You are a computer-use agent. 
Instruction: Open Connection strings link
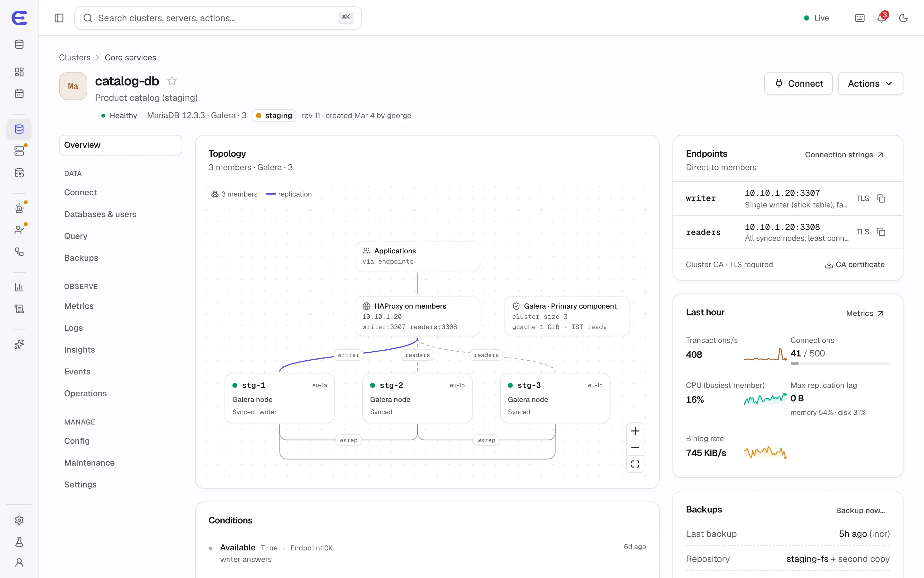844,154
